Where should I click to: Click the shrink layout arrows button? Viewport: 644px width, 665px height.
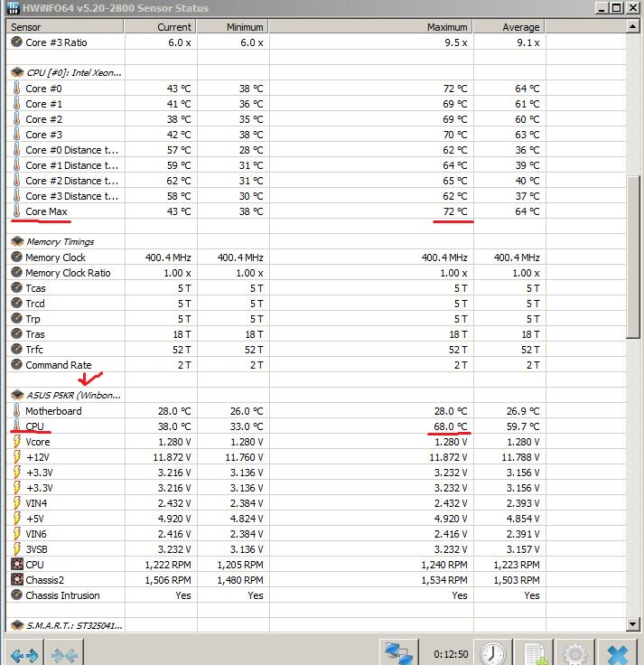64,655
